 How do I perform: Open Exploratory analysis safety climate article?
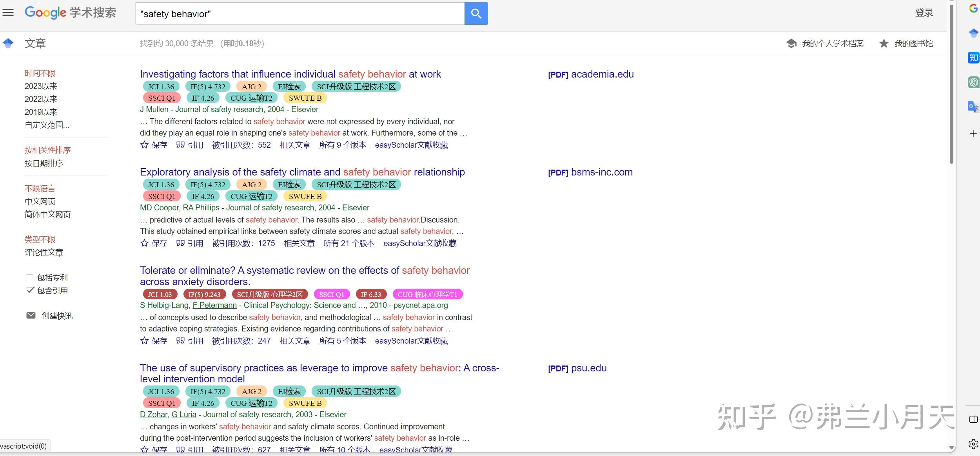[302, 172]
